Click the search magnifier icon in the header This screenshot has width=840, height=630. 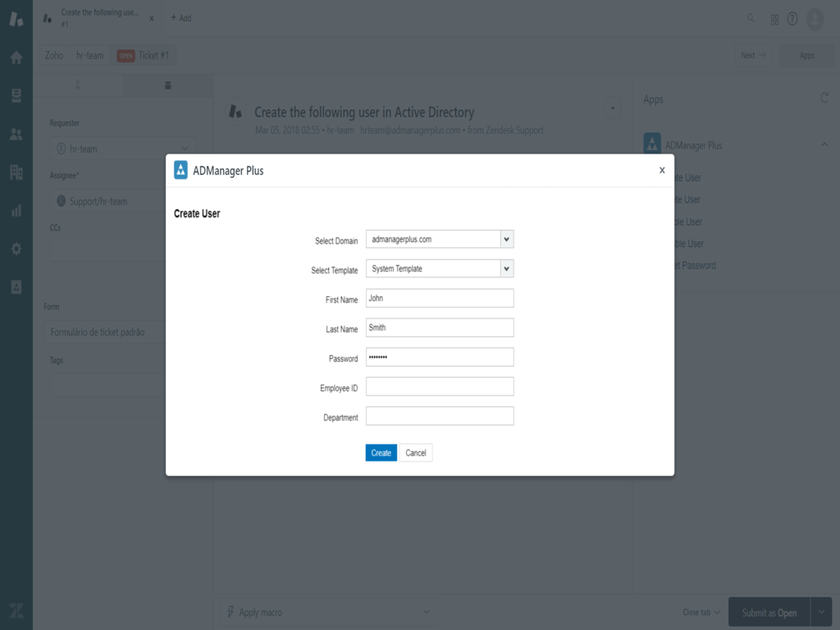751,18
